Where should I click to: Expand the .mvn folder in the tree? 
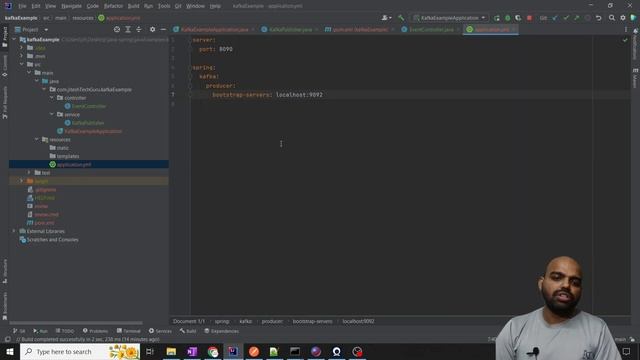(22, 56)
